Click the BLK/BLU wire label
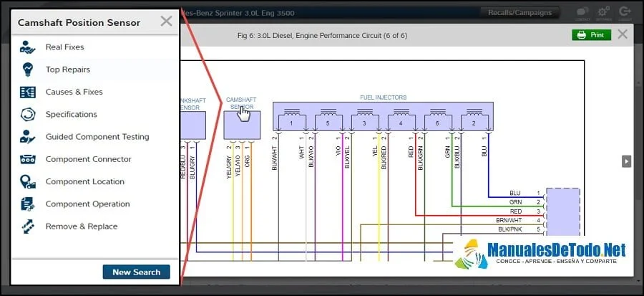Image resolution: width=644 pixels, height=296 pixels. coord(457,158)
